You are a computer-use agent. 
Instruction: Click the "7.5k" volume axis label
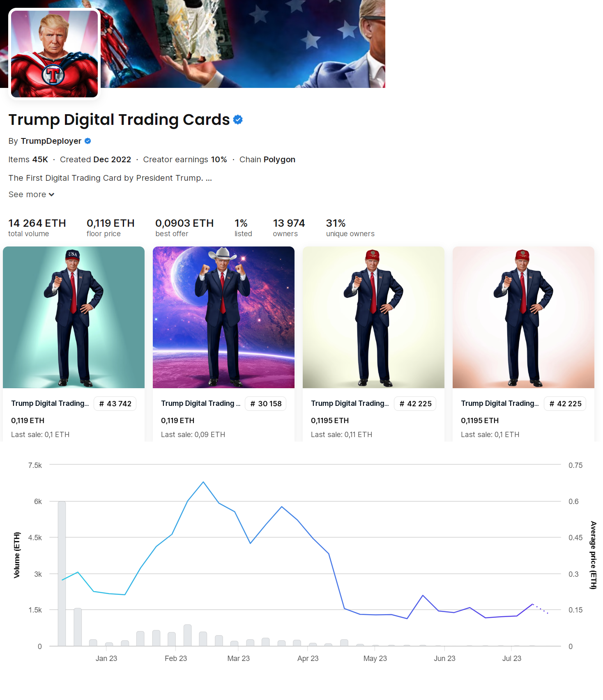tap(35, 465)
